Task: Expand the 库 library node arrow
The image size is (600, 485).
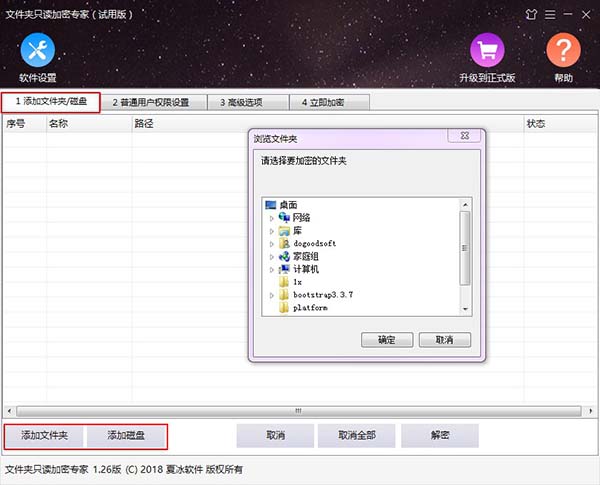Action: coord(271,231)
